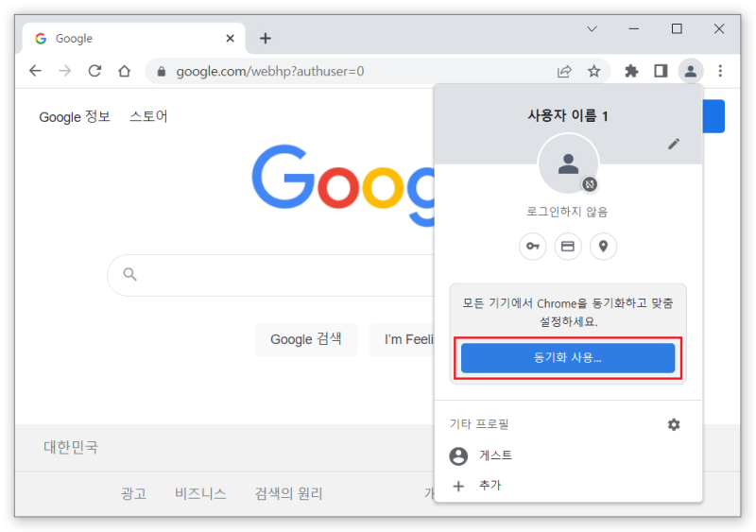Click the I'm Feeling Lucky button
Screen dimensions: 756x532
[403, 339]
